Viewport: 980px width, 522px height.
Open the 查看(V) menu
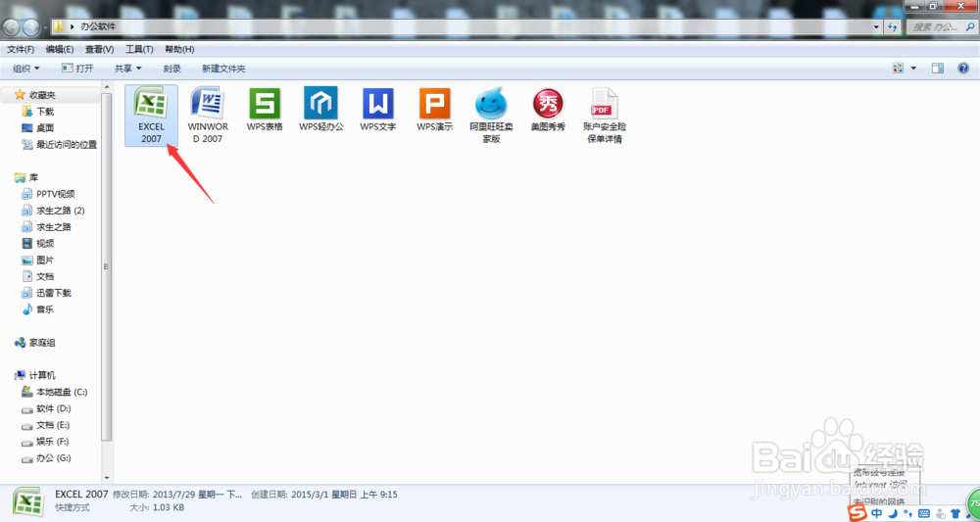tap(99, 49)
